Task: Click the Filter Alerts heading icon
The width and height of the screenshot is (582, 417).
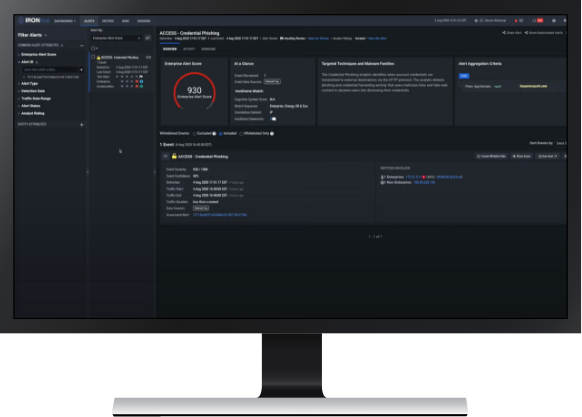Action: (x=46, y=35)
